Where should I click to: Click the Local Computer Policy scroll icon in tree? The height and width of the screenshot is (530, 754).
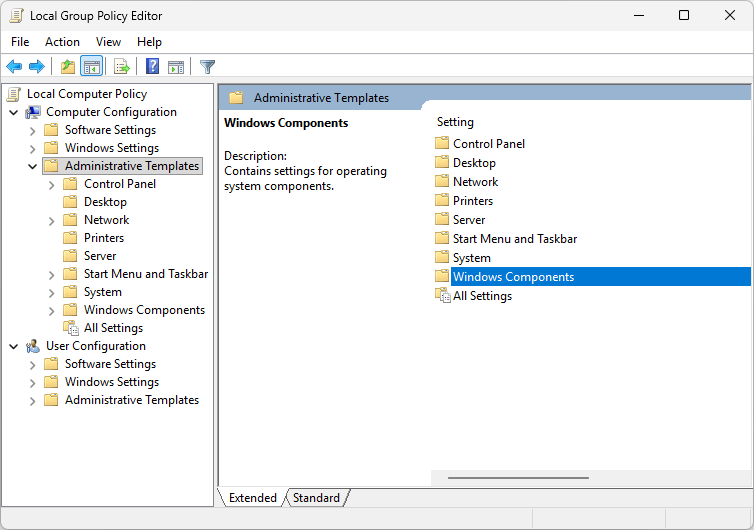pos(14,94)
